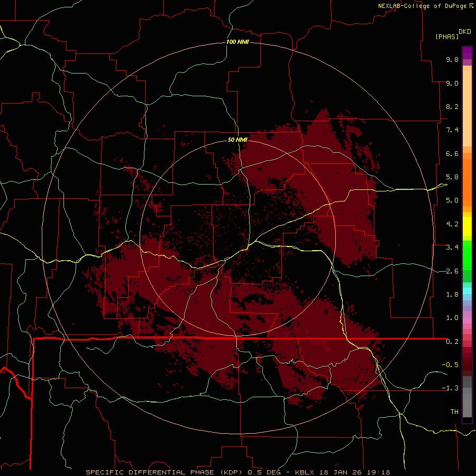This screenshot has width=476, height=476.
Task: Click the pink color bar segment
Action: (x=467, y=321)
